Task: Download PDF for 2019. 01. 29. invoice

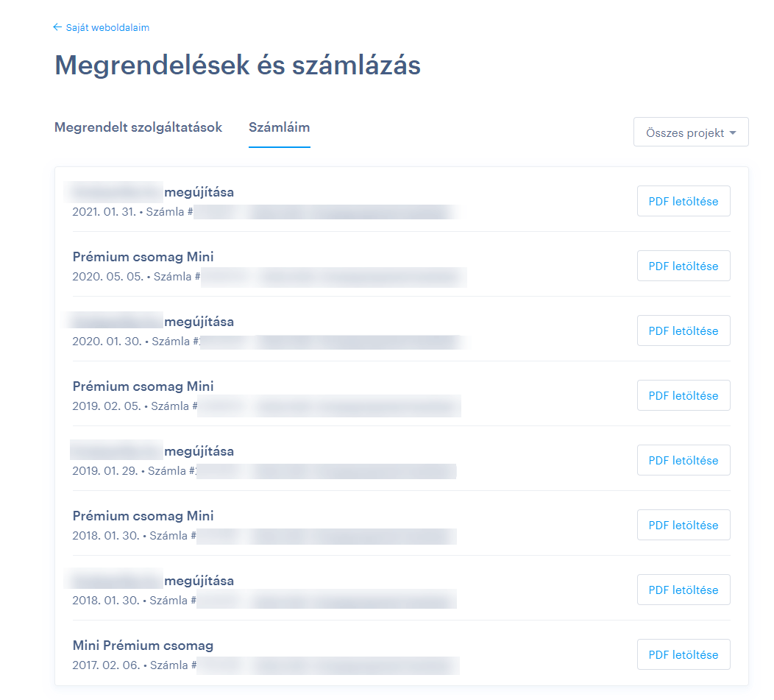Action: coord(684,460)
